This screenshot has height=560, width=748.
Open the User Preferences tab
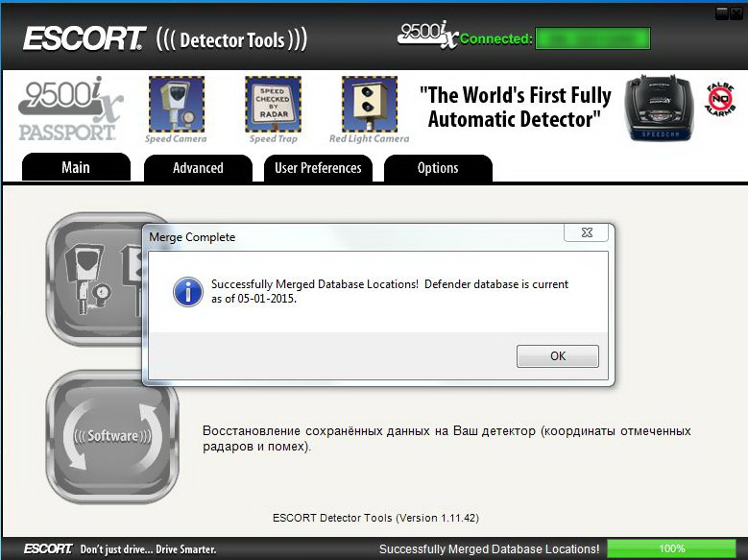[318, 168]
